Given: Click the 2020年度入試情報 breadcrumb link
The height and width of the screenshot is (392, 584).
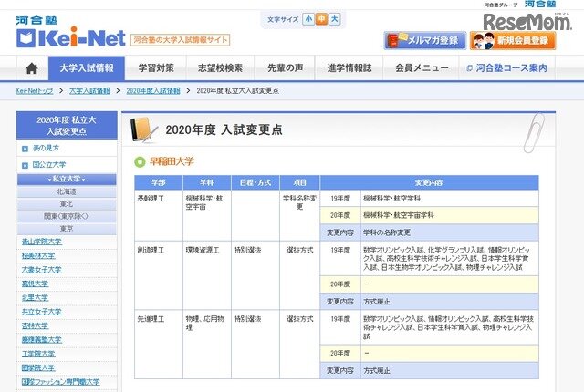Looking at the screenshot, I should point(153,91).
